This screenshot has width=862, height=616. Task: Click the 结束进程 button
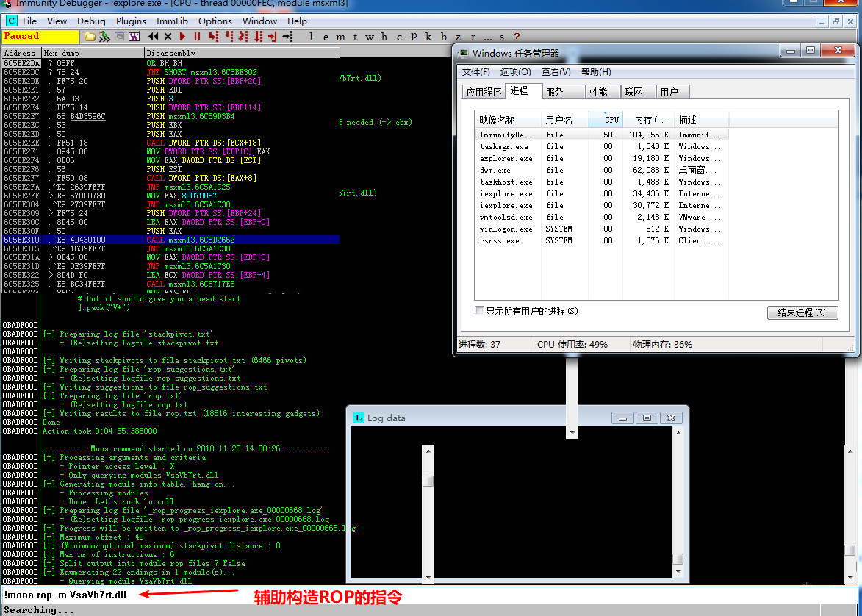[x=802, y=312]
